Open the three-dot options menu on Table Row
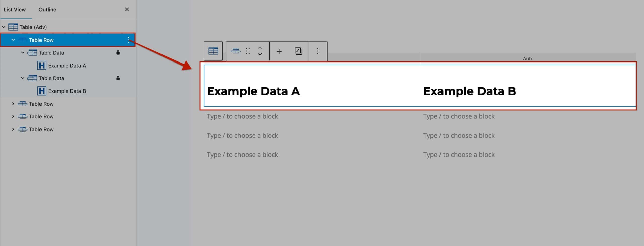644x246 pixels. pos(129,40)
